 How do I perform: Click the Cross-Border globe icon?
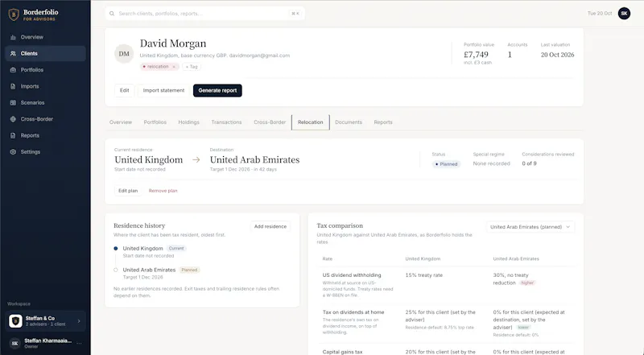[13, 119]
